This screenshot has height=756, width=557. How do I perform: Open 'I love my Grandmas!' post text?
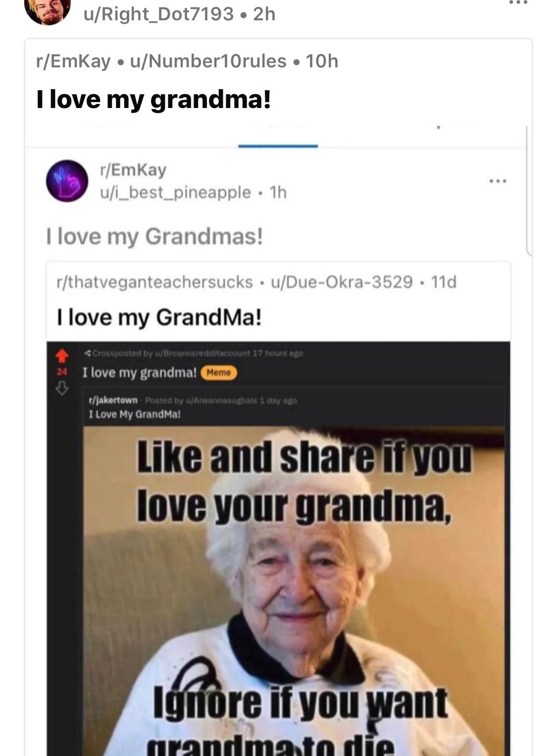click(154, 236)
